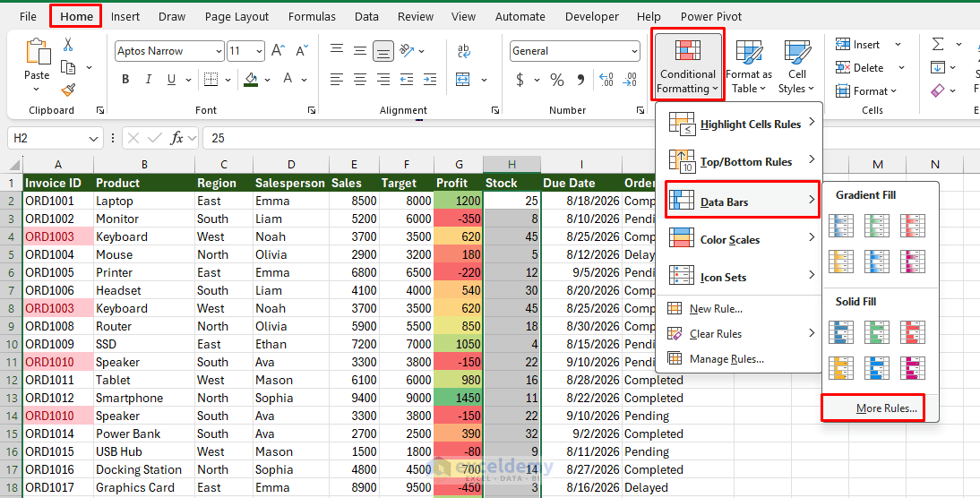Toggle Bottom Align for cells
The height and width of the screenshot is (498, 980).
tap(383, 51)
